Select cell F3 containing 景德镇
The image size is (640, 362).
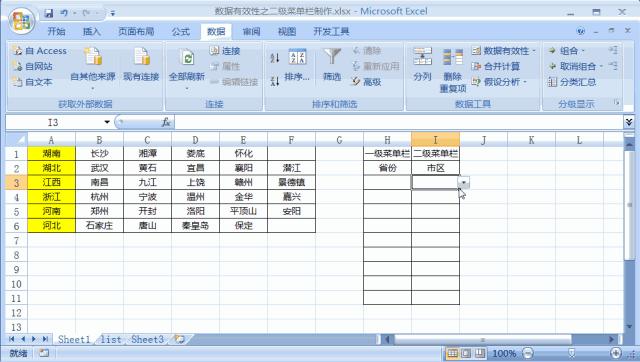pos(291,182)
